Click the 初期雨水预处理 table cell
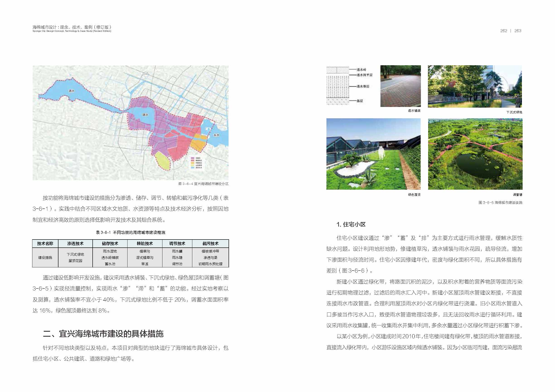 click(210, 264)
